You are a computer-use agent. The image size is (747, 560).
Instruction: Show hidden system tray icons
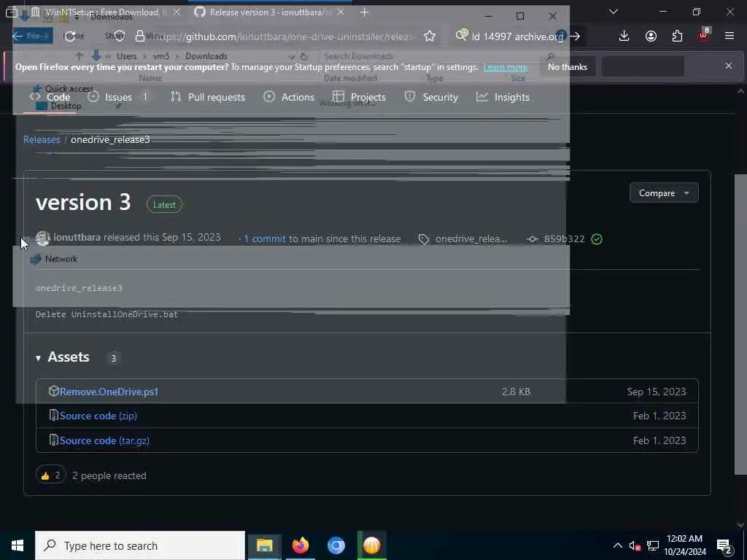[617, 545]
